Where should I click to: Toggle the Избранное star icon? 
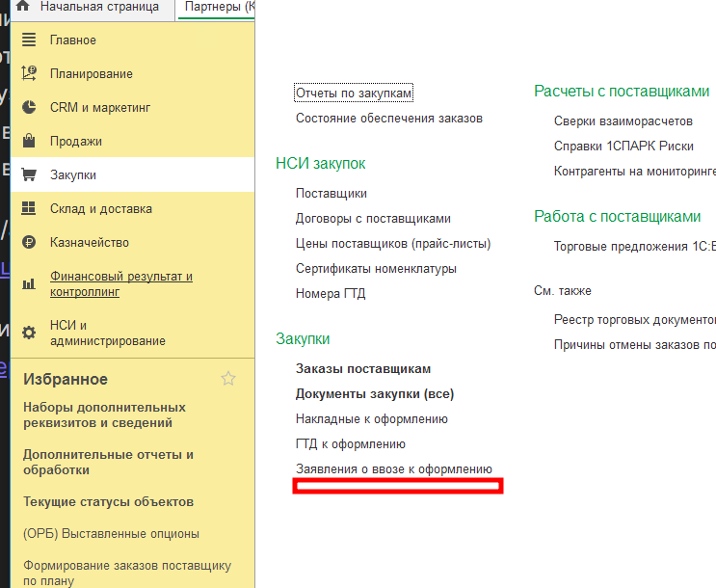pyautogui.click(x=228, y=379)
